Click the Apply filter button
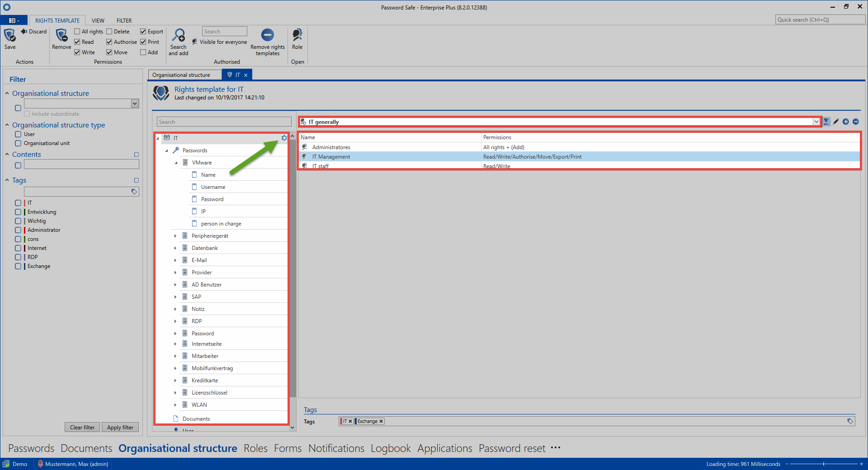868x470 pixels. click(120, 428)
